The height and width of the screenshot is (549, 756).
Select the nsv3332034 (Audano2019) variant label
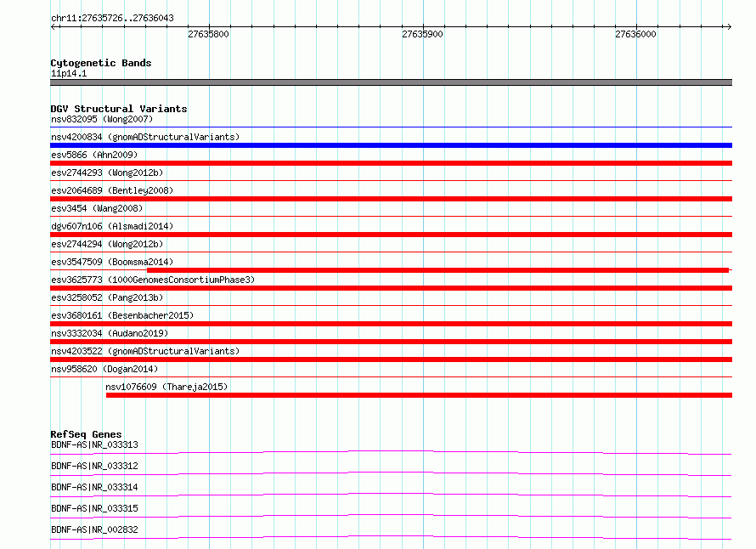110,333
